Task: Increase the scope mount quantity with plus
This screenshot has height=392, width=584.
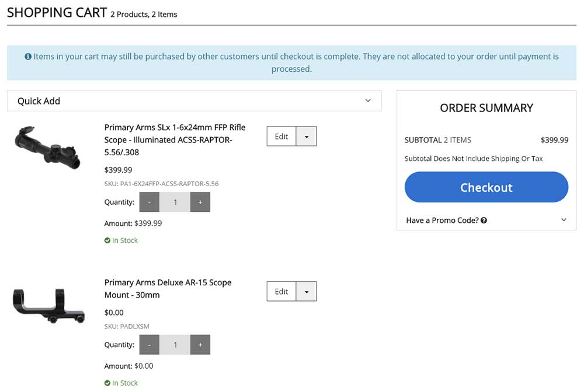Action: (200, 345)
